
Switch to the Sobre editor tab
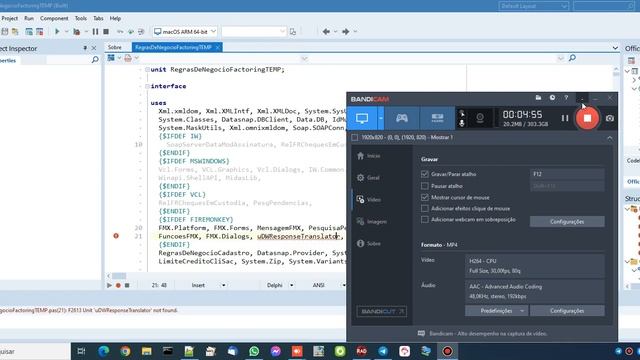point(115,47)
